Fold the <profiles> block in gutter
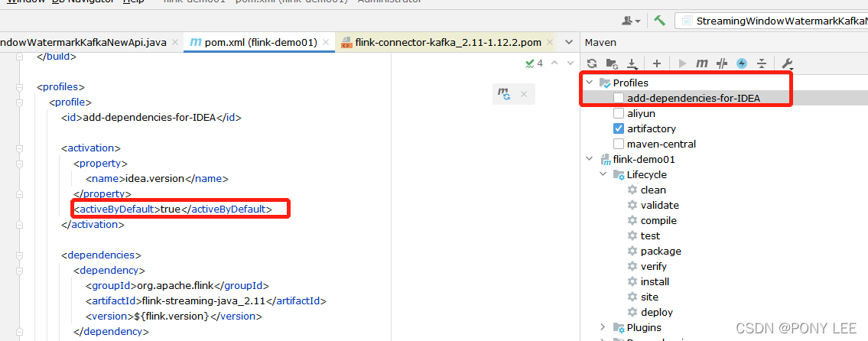 tap(19, 87)
